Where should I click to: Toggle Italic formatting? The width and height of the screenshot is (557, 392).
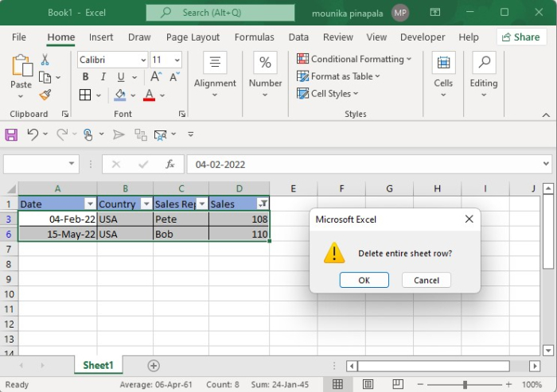(x=103, y=76)
